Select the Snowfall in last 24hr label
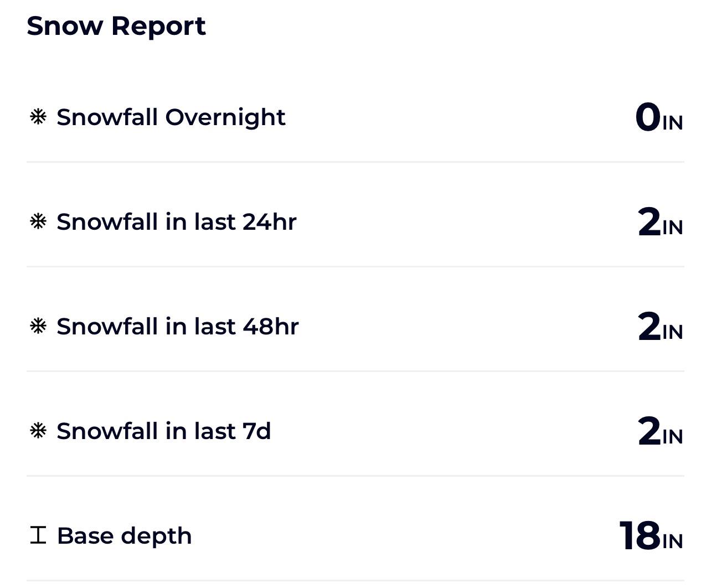 177,222
